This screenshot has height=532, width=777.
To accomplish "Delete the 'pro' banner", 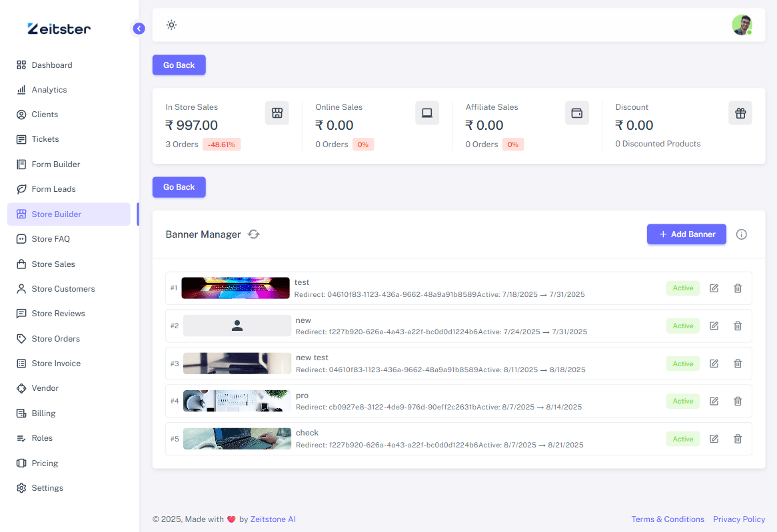I will click(x=738, y=401).
